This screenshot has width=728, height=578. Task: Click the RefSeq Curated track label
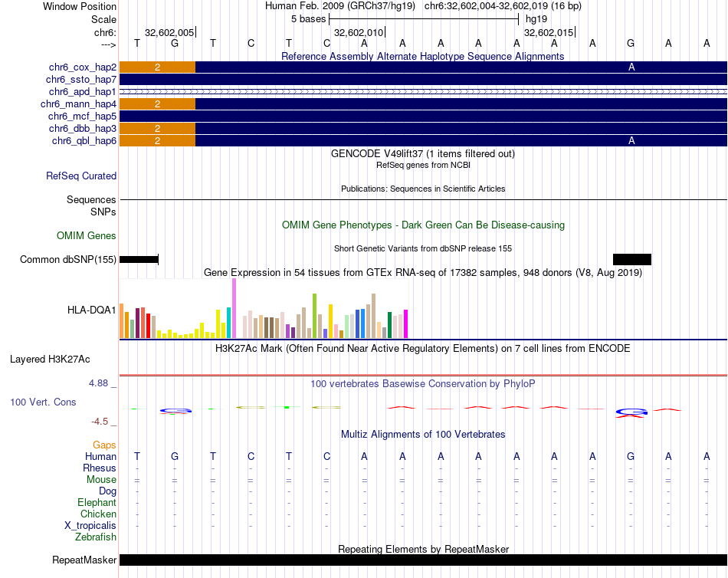click(81, 176)
